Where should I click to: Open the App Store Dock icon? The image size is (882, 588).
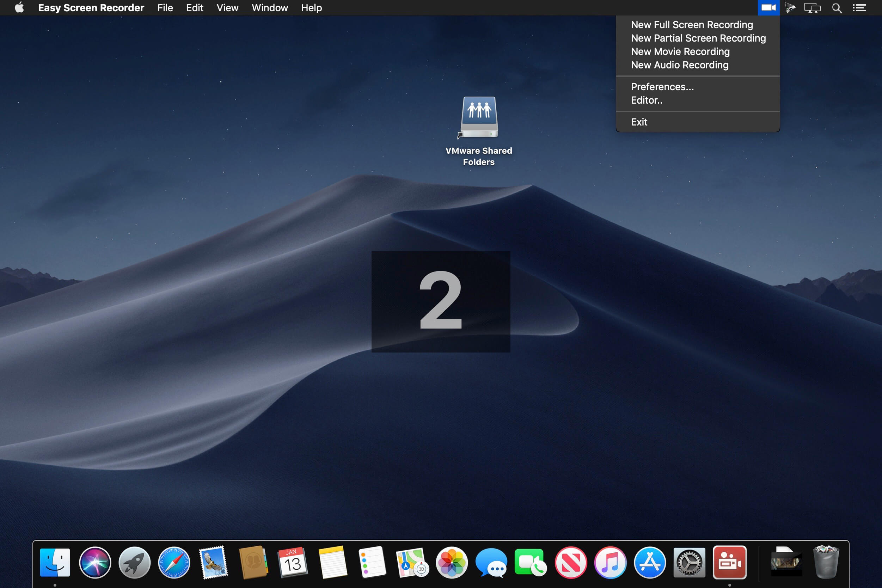click(649, 562)
